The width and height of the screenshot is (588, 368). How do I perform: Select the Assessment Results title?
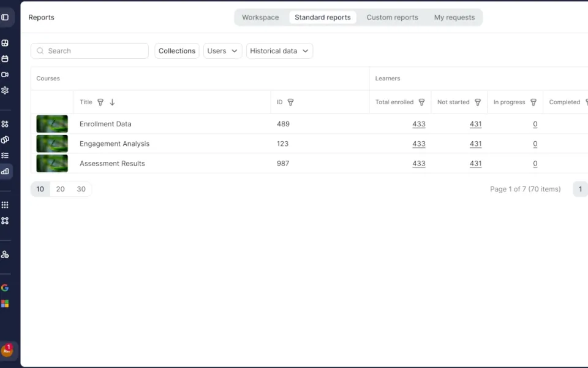point(112,163)
